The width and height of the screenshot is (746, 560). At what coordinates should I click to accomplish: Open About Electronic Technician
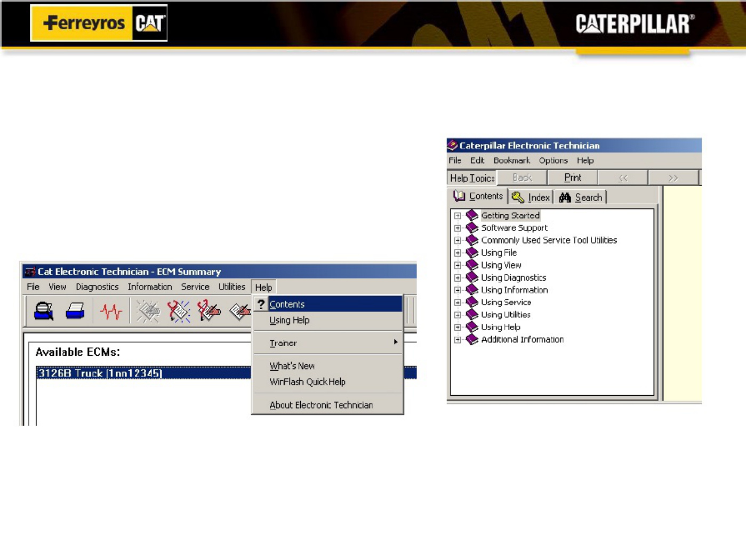327,405
